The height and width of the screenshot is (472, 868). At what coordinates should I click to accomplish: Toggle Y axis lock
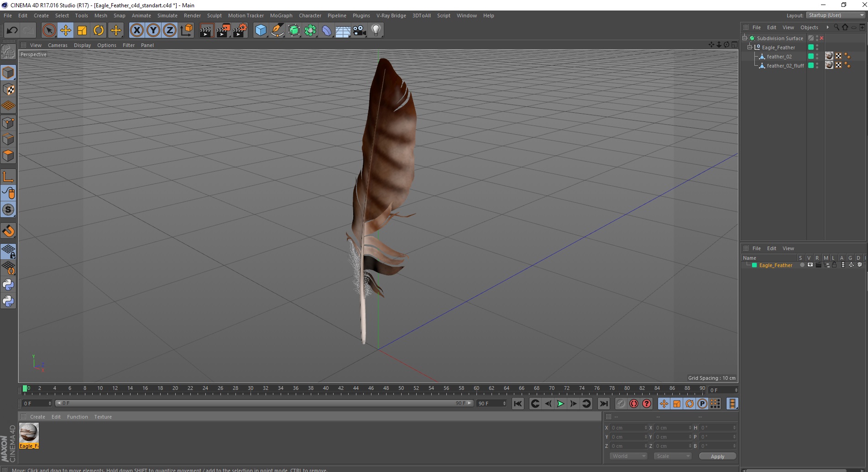(x=153, y=31)
